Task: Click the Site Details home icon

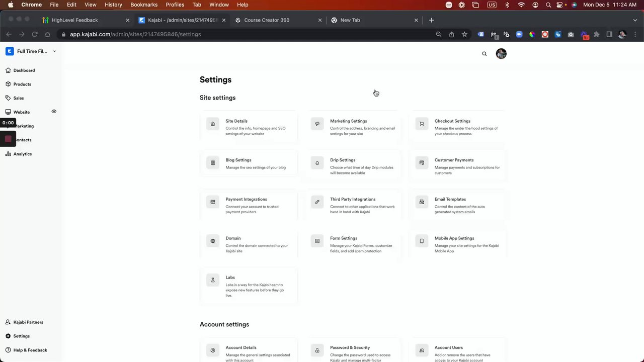Action: (213, 124)
